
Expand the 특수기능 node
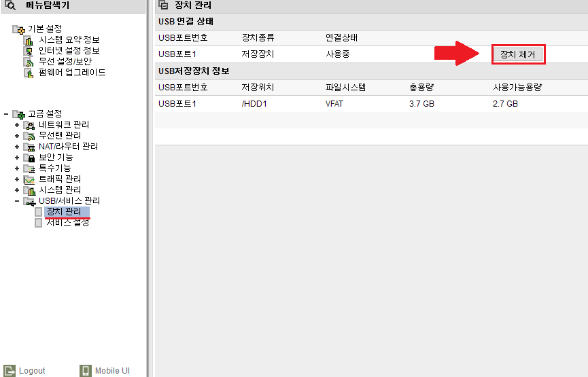(x=17, y=168)
